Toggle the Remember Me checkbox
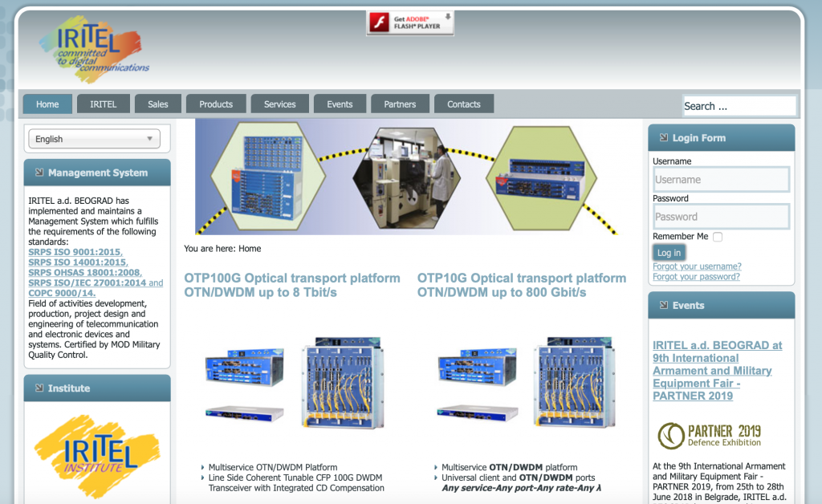 [x=718, y=237]
